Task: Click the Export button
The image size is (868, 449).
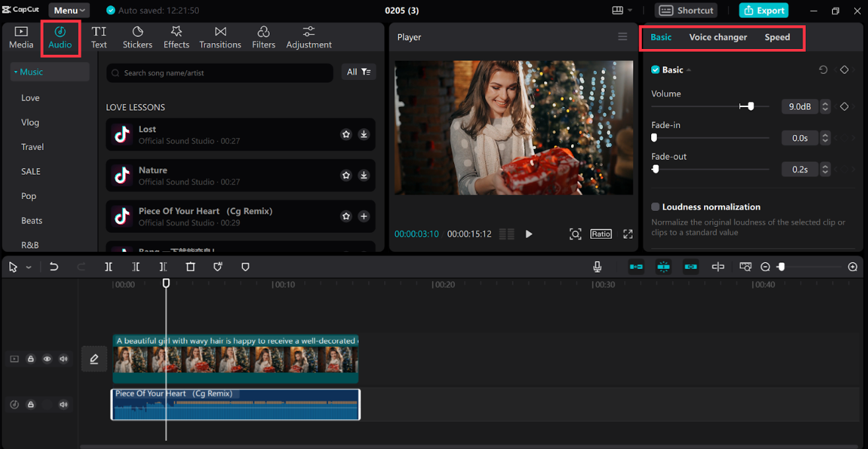Action: [764, 11]
